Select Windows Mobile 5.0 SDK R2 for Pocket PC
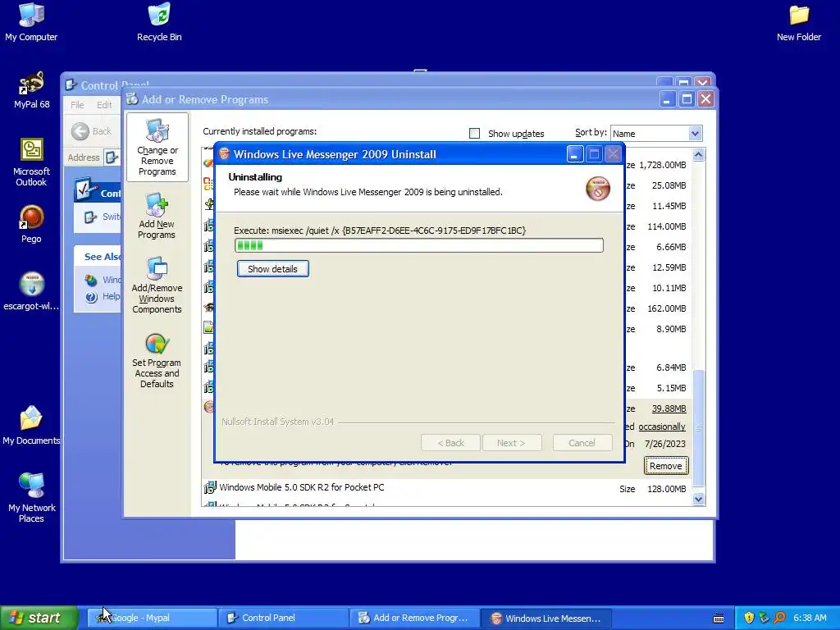The height and width of the screenshot is (630, 840). (302, 487)
